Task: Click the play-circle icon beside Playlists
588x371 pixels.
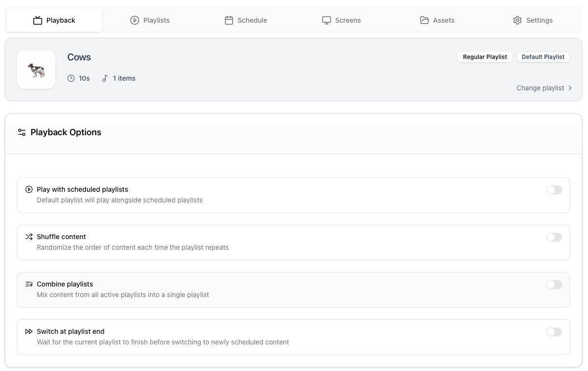Action: 135,20
